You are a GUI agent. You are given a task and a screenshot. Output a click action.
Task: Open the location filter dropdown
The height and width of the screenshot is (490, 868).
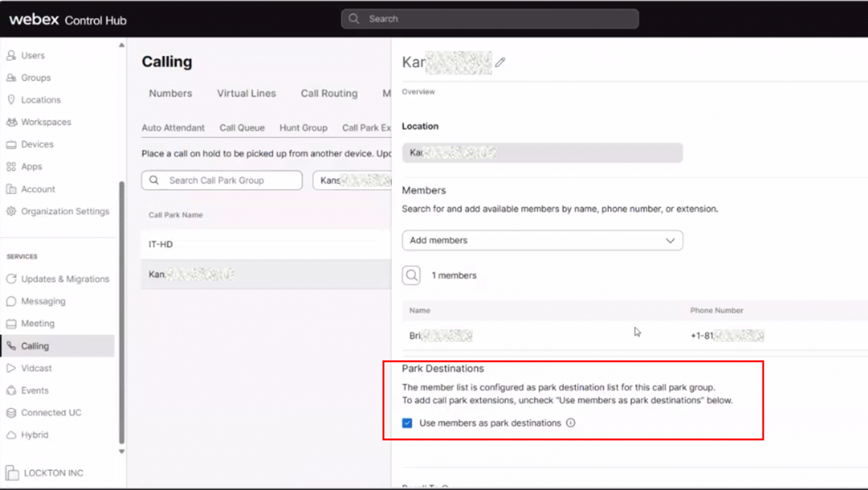pos(353,180)
